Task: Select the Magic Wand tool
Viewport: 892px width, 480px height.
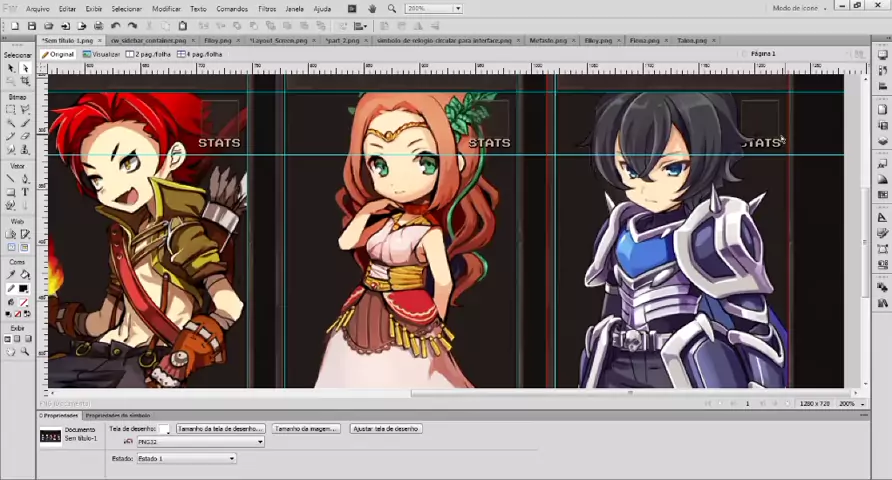Action: [x=11, y=123]
